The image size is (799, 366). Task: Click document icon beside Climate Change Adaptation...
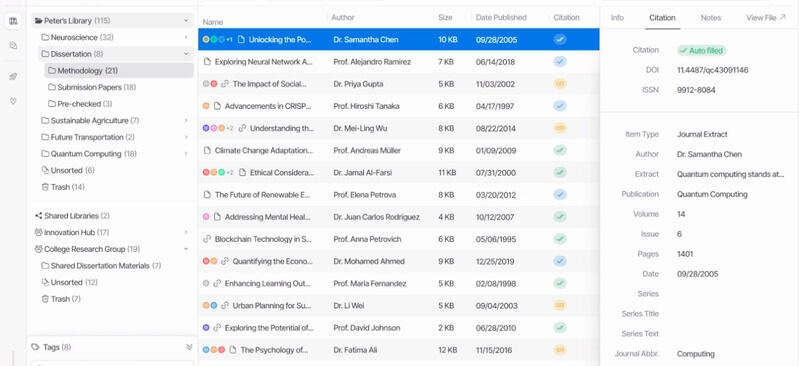click(x=207, y=150)
